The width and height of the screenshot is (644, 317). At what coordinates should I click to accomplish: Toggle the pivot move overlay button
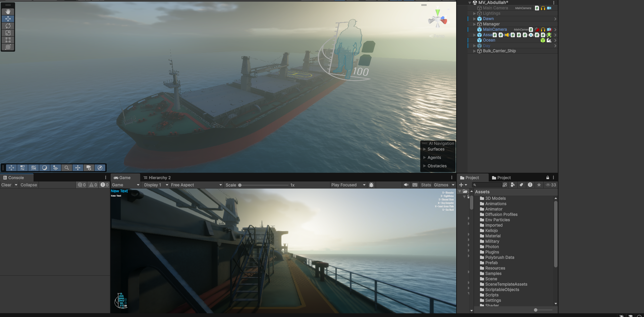tap(11, 168)
